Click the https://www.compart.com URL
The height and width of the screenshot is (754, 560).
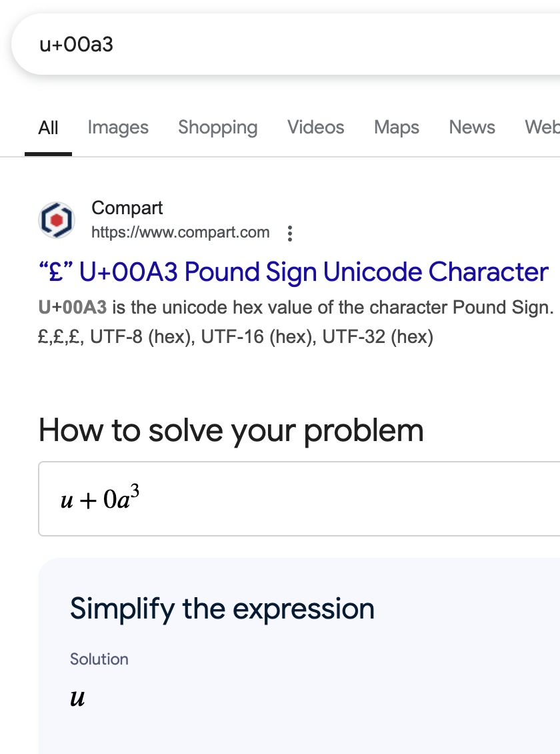click(180, 232)
